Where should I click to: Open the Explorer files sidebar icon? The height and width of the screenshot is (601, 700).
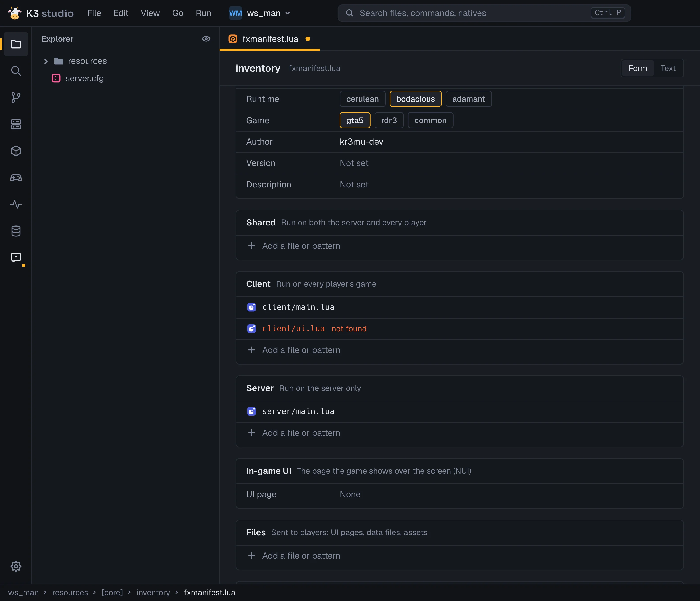pyautogui.click(x=16, y=44)
